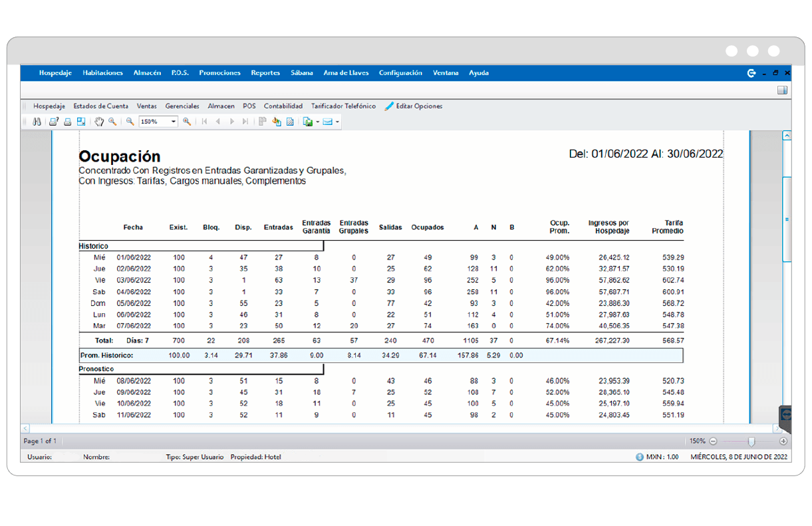Open the P.O.S. menu

pos(180,73)
